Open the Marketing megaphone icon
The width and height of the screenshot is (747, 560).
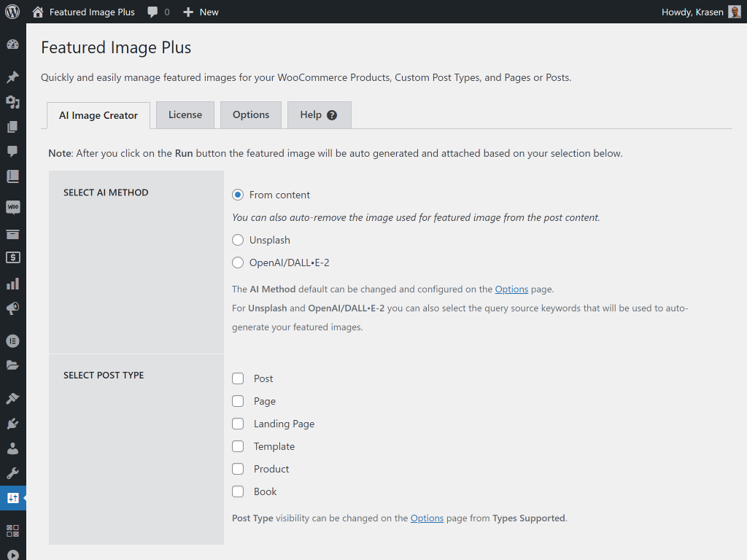(x=13, y=308)
